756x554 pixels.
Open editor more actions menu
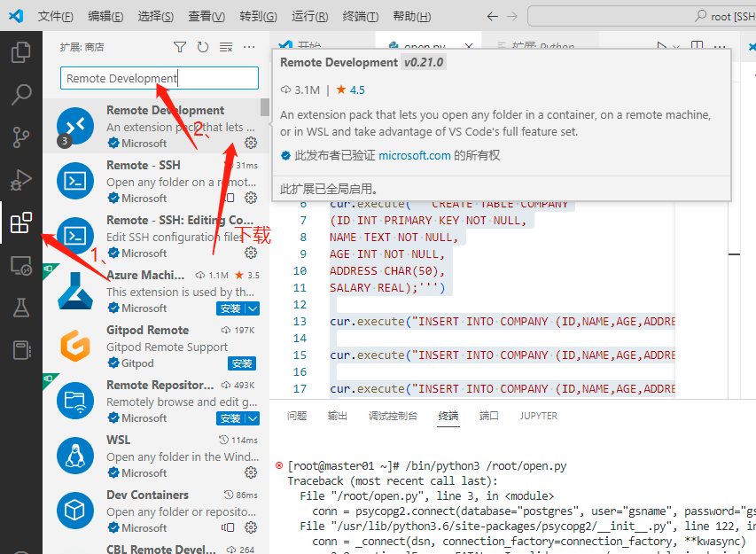pyautogui.click(x=720, y=47)
